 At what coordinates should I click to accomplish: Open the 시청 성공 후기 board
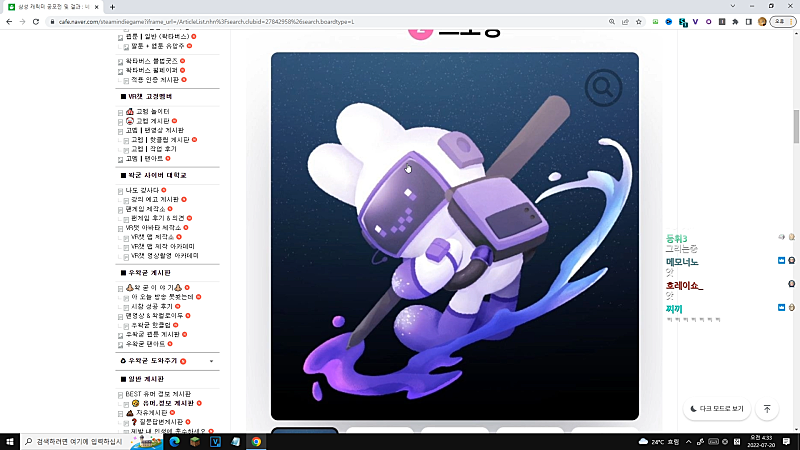[x=152, y=307]
